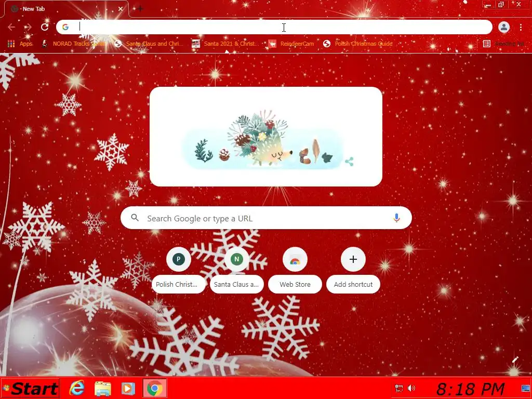The image size is (532, 399).
Task: Open the Chrome profile avatar menu
Action: point(504,27)
